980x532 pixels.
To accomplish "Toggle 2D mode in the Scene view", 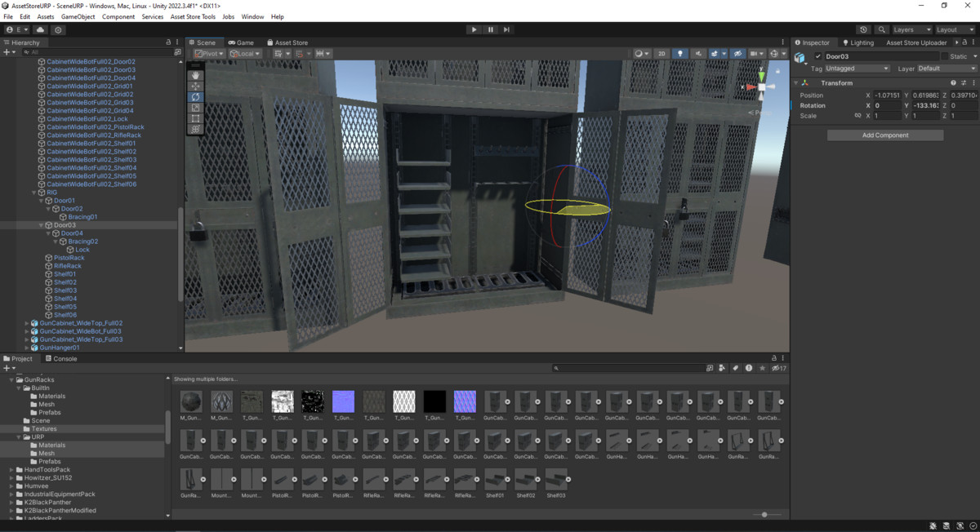I will pos(661,52).
